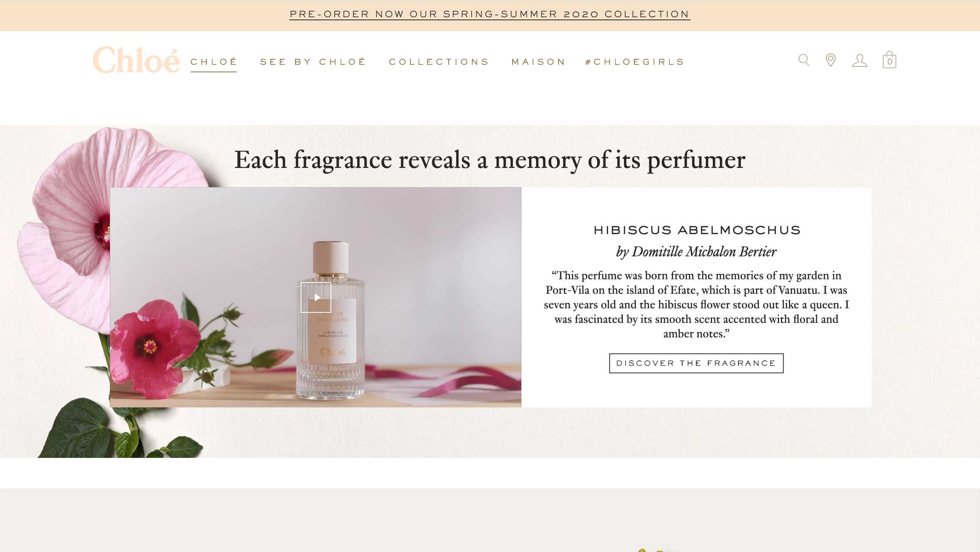
Task: Click the peach Chloé logo
Action: click(x=136, y=60)
